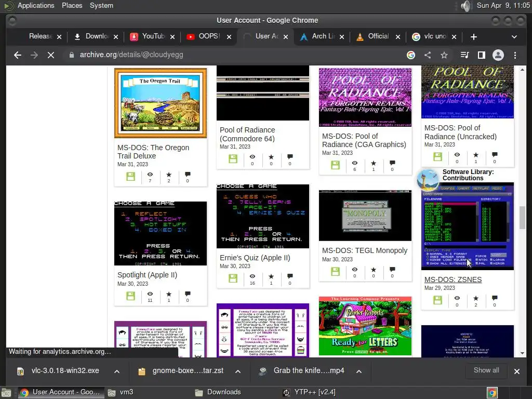
Task: Switch to the Arch Linux tab
Action: click(318, 36)
